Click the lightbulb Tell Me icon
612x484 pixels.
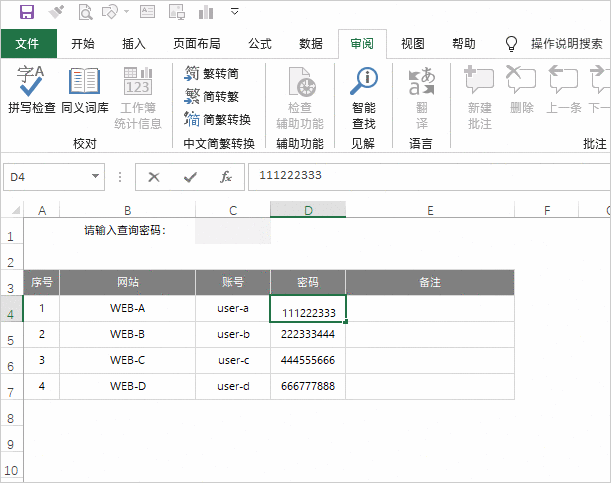pos(511,44)
